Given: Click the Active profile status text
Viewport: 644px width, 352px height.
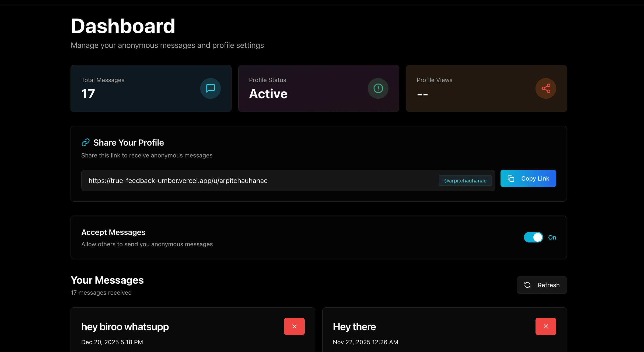Looking at the screenshot, I should pyautogui.click(x=268, y=94).
